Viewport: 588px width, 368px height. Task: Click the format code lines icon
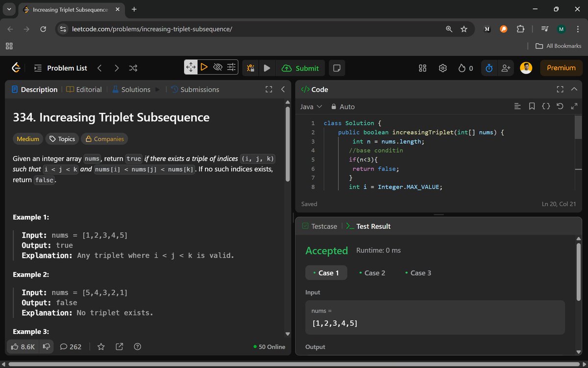[x=517, y=106]
